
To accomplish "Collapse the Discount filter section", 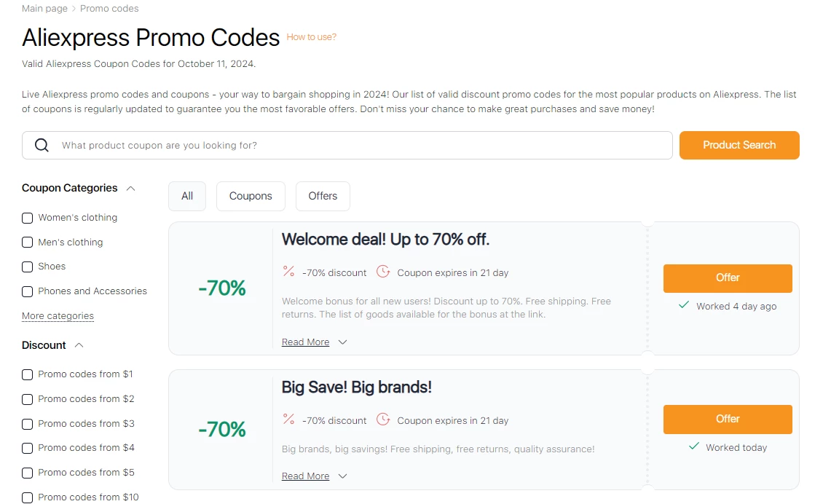I will (x=79, y=345).
